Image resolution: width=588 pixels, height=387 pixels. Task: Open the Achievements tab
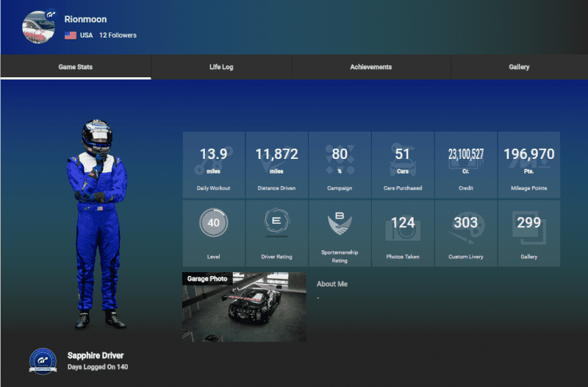click(370, 67)
